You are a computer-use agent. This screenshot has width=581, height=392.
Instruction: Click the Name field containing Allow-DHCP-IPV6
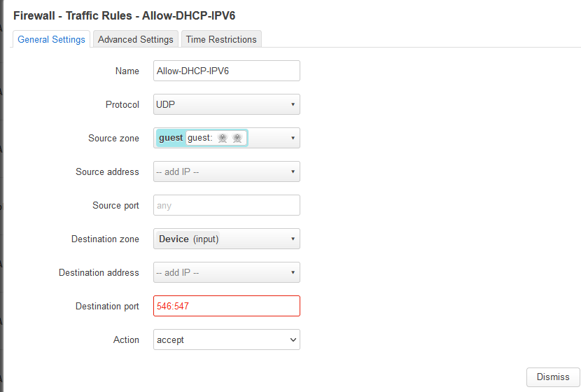click(226, 71)
